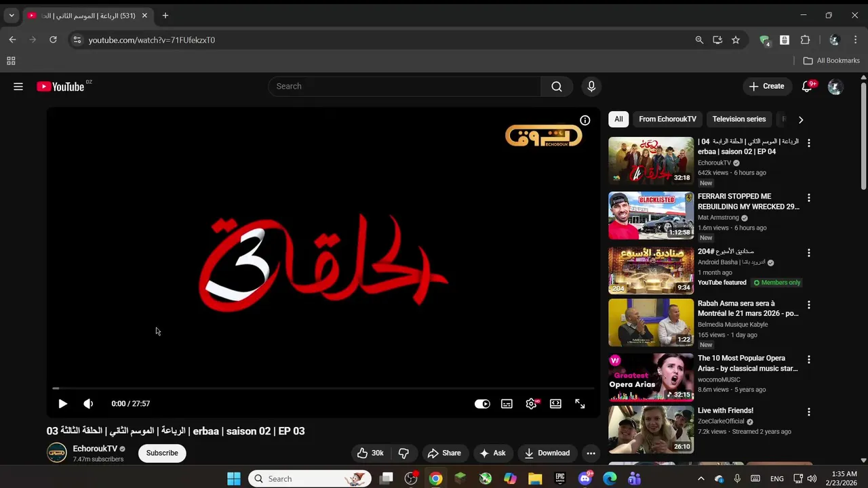The height and width of the screenshot is (488, 868).
Task: Open Ferrari Blacklisted video thumbnail
Action: pos(651,216)
